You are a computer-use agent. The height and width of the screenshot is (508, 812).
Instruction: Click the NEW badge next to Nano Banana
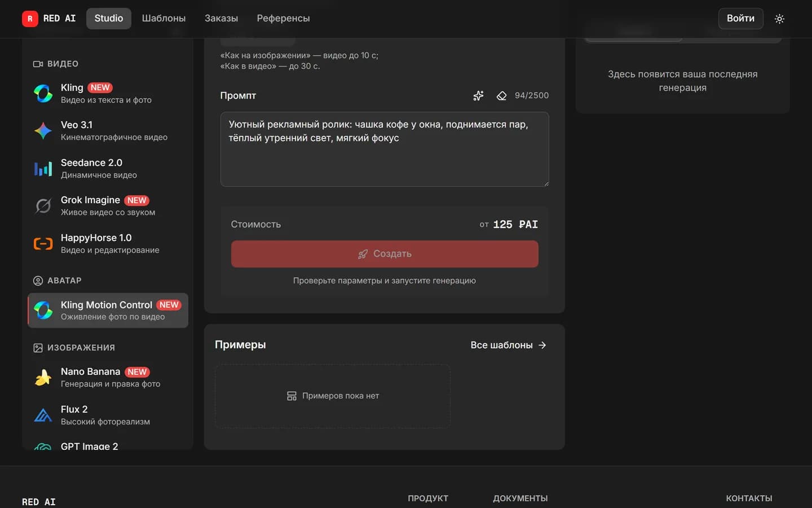[137, 372]
